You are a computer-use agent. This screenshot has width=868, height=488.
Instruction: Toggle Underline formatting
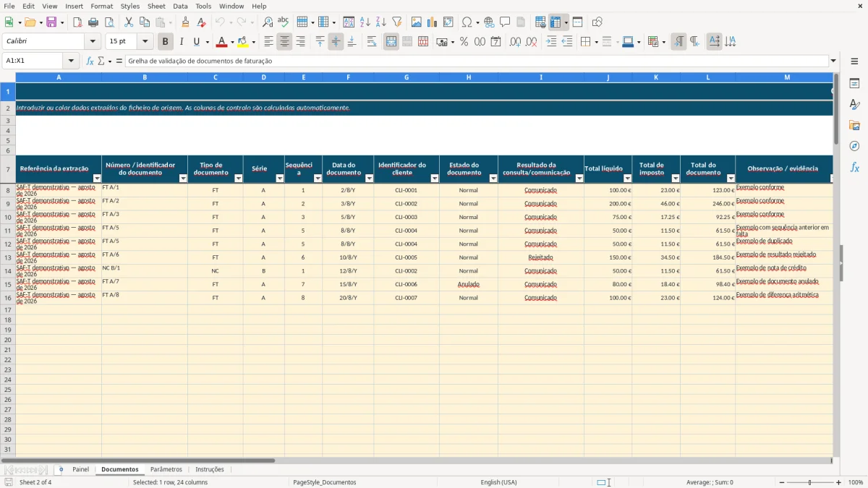tap(196, 42)
